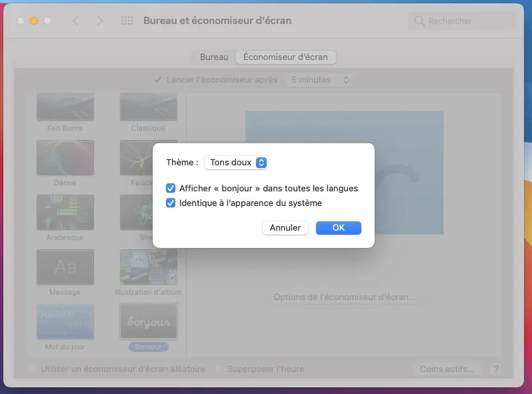The width and height of the screenshot is (532, 394).
Task: Click the screensaver preview area
Action: click(345, 173)
